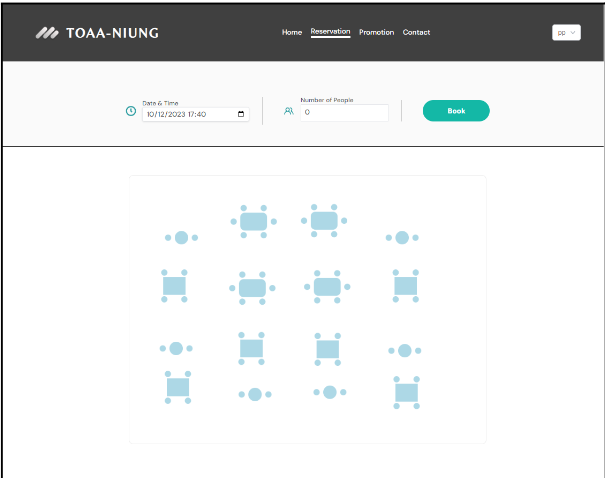Pick the round table in the bottom row, left
The height and width of the screenshot is (478, 605).
point(255,395)
